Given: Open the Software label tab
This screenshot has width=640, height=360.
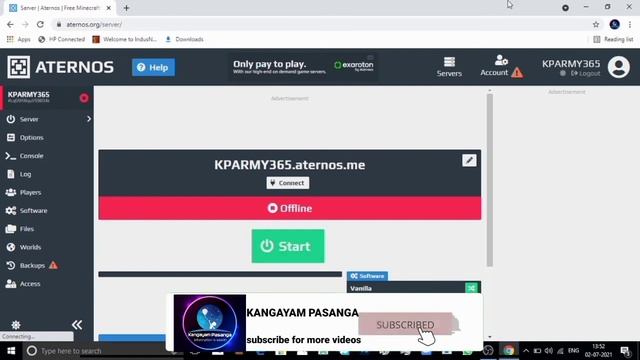Looking at the screenshot, I should pyautogui.click(x=367, y=276).
